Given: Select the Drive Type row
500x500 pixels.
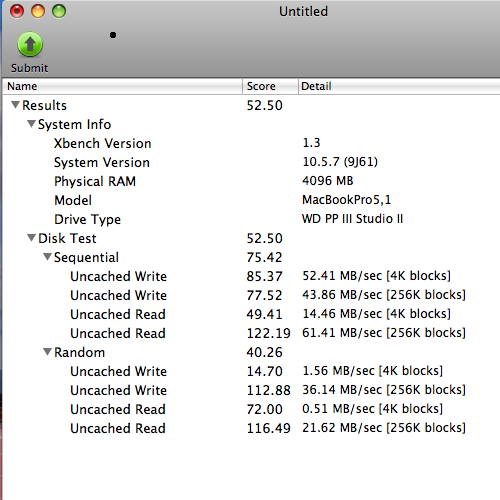Looking at the screenshot, I should pyautogui.click(x=251, y=219).
